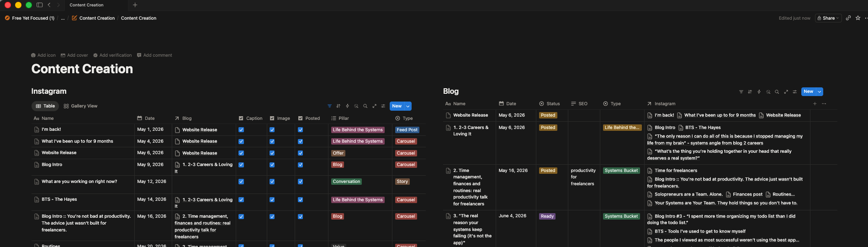Click New button in Instagram database
This screenshot has width=868, height=247.
point(397,106)
